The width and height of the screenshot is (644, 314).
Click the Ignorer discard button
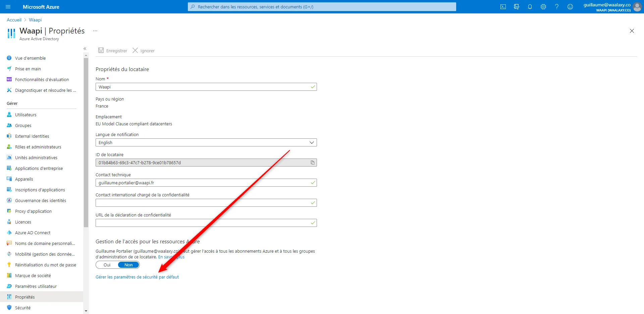click(144, 51)
